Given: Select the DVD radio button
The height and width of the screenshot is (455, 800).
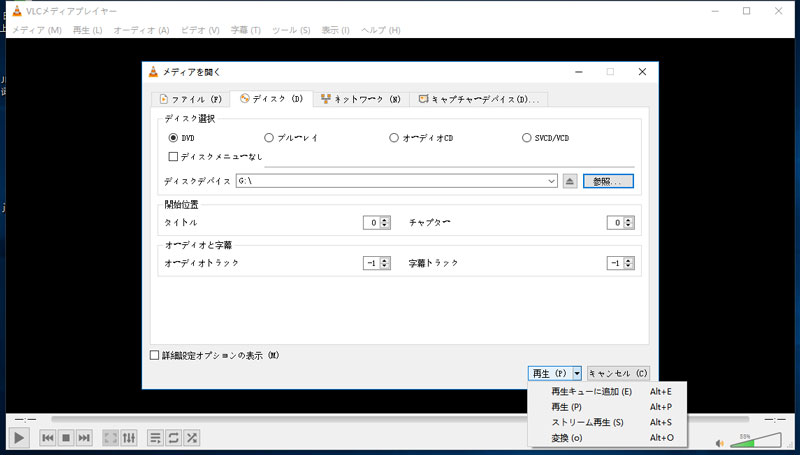Looking at the screenshot, I should pyautogui.click(x=173, y=138).
